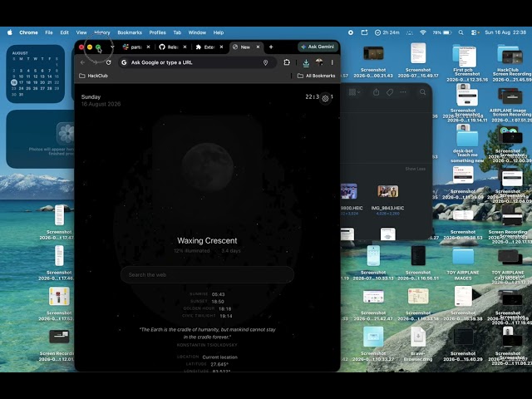Image resolution: width=532 pixels, height=399 pixels.
Task: Click Finder window search icon
Action: (422, 92)
